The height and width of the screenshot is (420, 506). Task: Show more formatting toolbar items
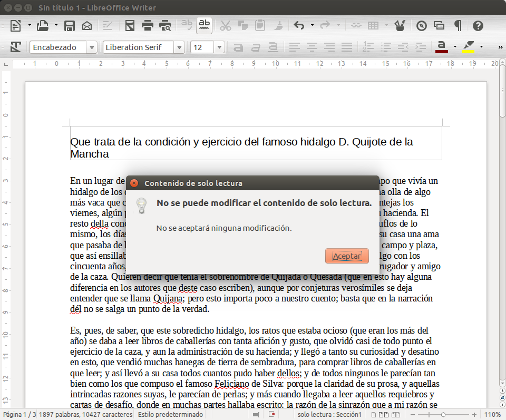[501, 47]
